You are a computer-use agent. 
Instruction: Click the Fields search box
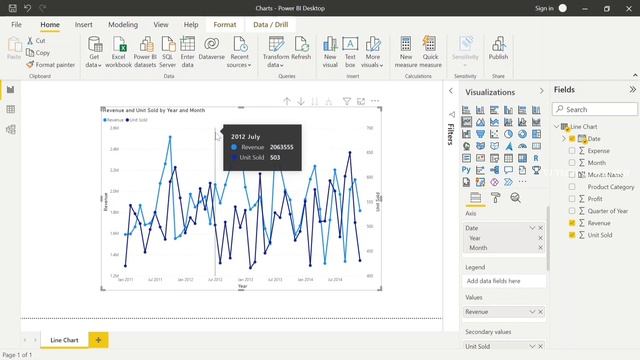click(x=595, y=109)
